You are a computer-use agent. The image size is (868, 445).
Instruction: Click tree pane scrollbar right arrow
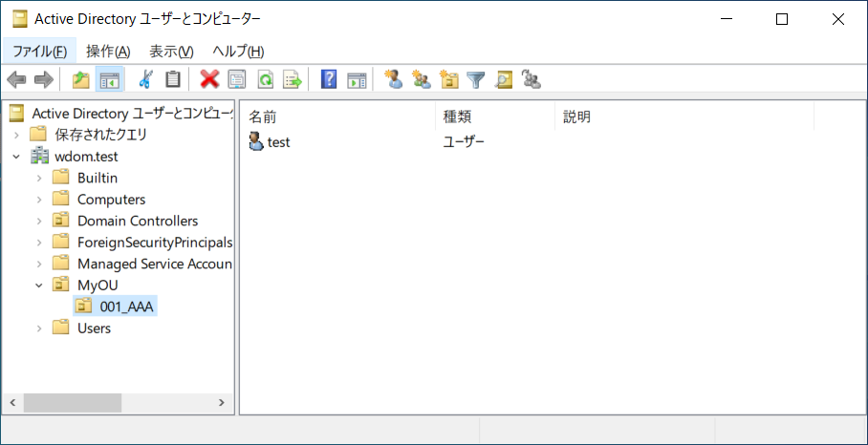[x=222, y=402]
